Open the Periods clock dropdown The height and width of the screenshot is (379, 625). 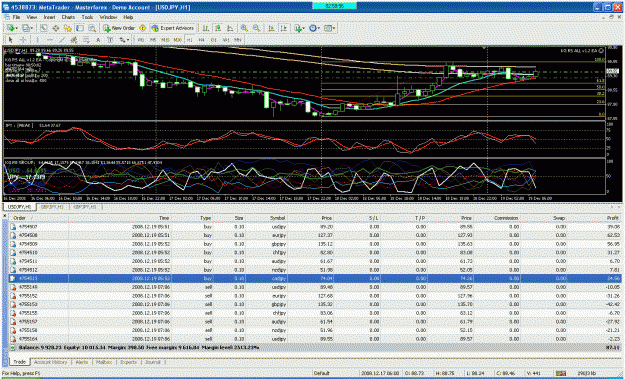click(319, 28)
